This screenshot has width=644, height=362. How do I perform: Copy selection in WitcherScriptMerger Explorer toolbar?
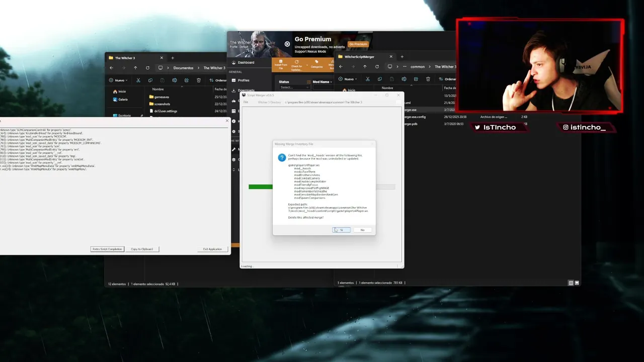[x=379, y=79]
